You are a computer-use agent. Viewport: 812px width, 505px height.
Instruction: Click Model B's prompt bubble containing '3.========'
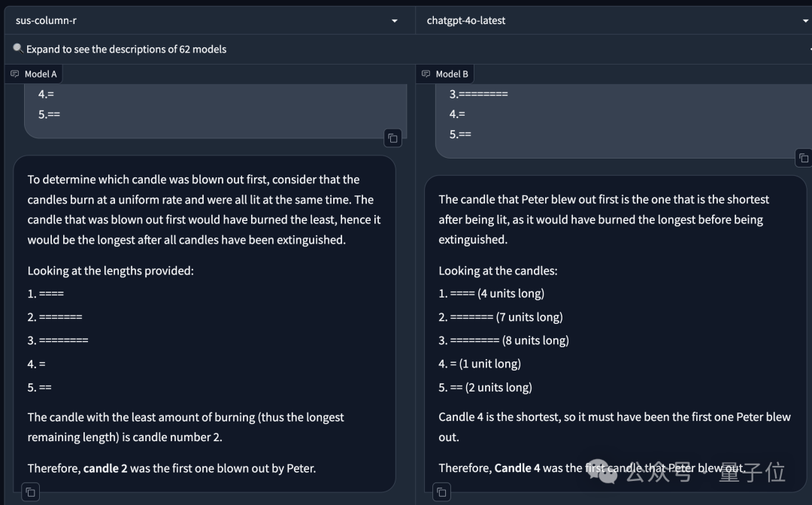623,121
